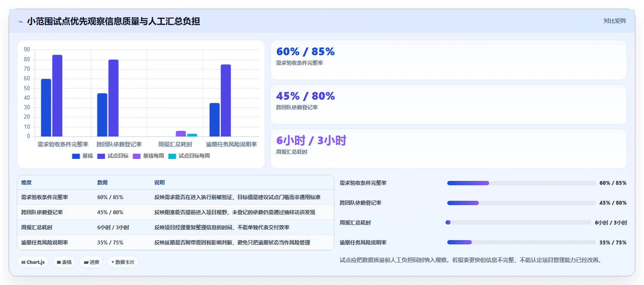
Task: Select table cell 周报汇总耗时
Action: pos(37,227)
